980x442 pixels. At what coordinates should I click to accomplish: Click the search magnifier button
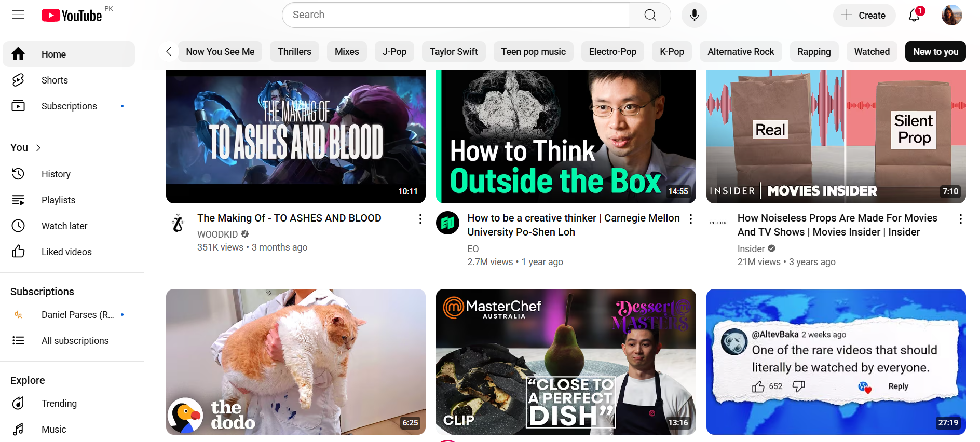pyautogui.click(x=650, y=15)
